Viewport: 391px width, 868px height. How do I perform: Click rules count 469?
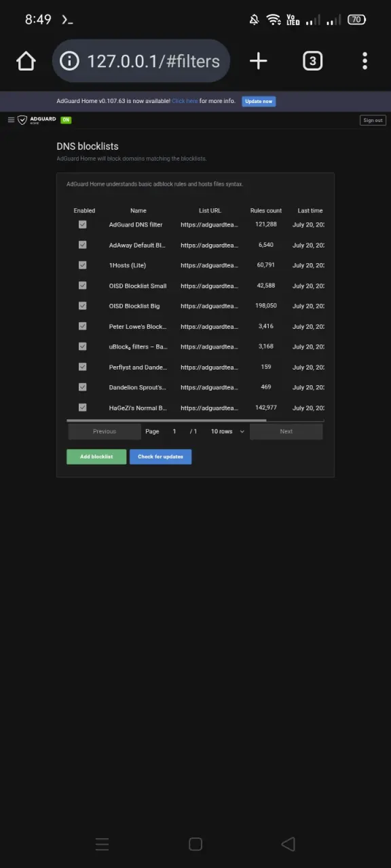tap(266, 387)
